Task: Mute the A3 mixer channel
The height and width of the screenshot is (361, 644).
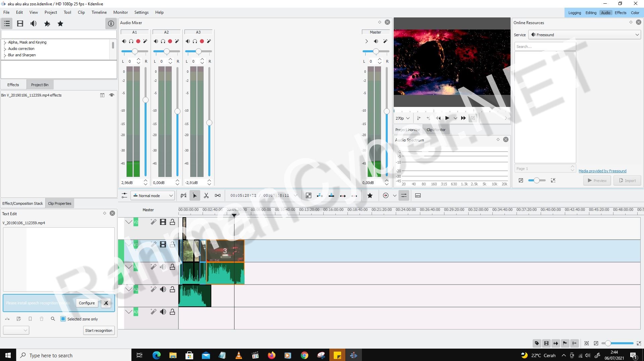Action: [188, 41]
